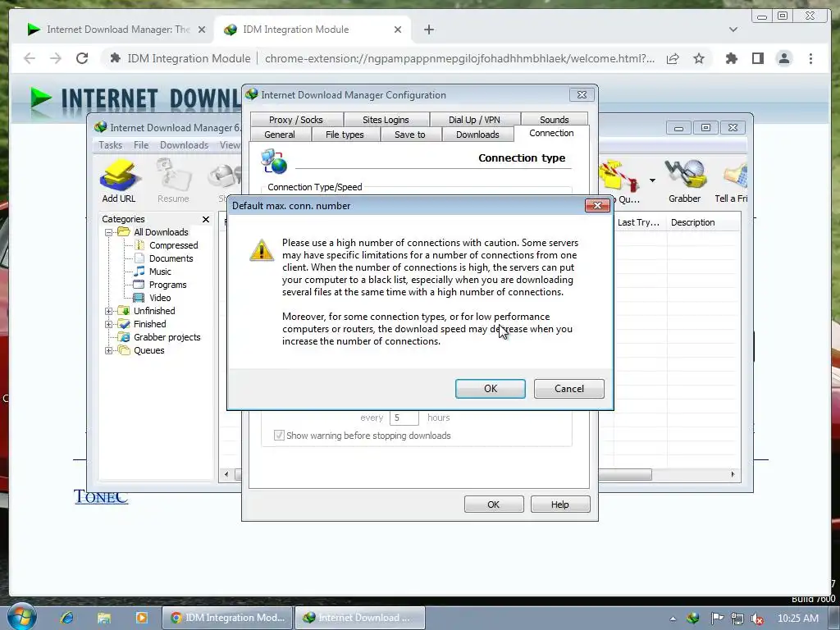
Task: Click the Stop Queue toolbar icon
Action: click(x=620, y=181)
